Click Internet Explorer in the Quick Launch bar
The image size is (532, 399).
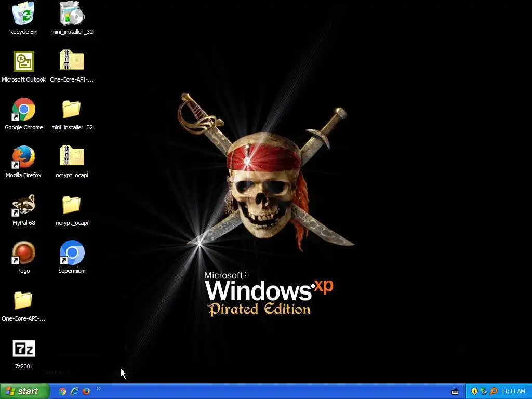pyautogui.click(x=74, y=391)
